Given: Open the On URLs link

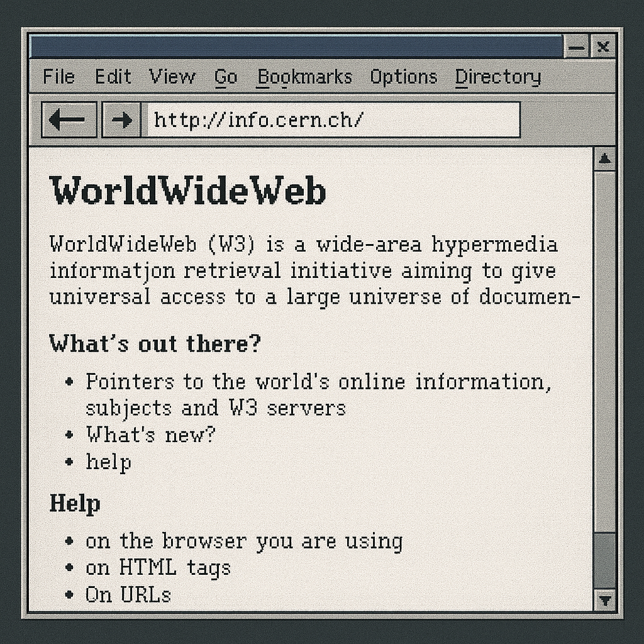Looking at the screenshot, I should [128, 595].
